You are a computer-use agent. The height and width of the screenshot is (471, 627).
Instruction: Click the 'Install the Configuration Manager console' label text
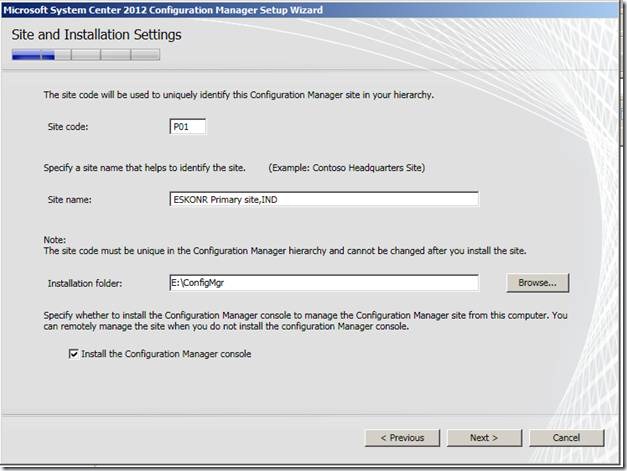click(166, 354)
